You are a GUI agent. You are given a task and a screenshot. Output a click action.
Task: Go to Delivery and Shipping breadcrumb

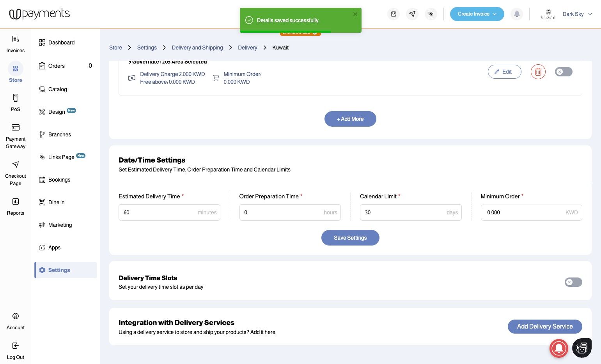pos(197,48)
